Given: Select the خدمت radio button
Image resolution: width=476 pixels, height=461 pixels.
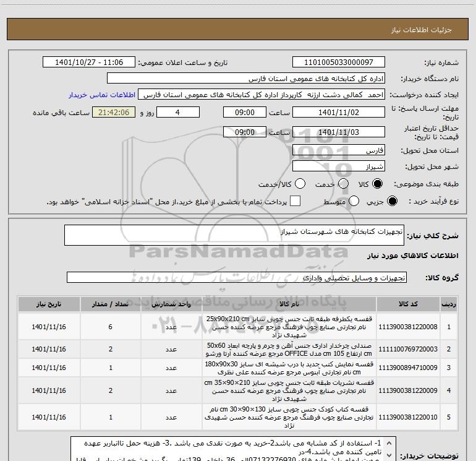Looking at the screenshot, I should (x=343, y=184).
